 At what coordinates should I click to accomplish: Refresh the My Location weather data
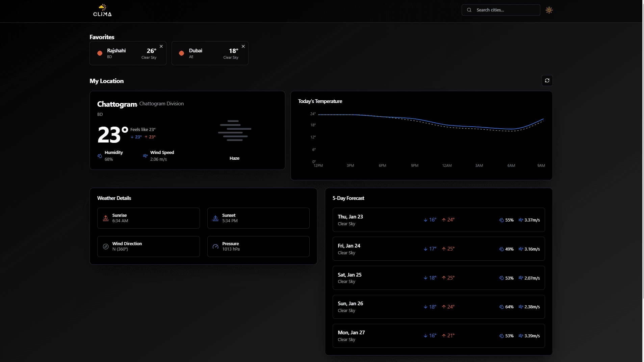point(547,80)
